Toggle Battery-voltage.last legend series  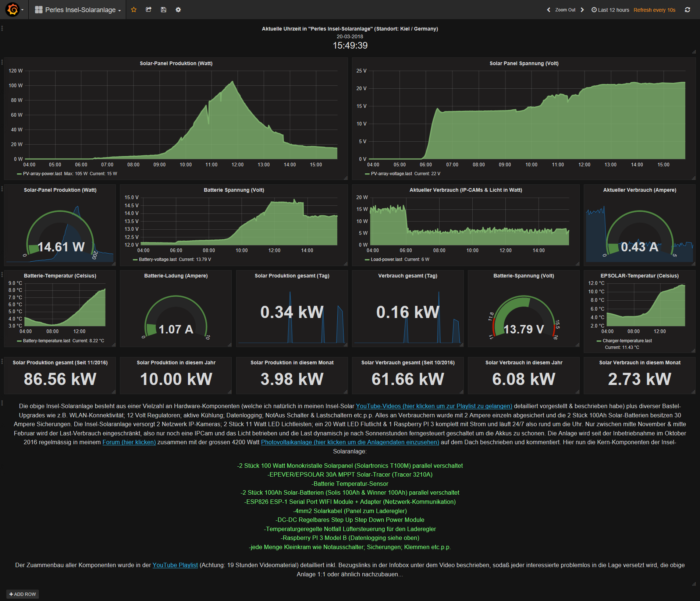(158, 259)
